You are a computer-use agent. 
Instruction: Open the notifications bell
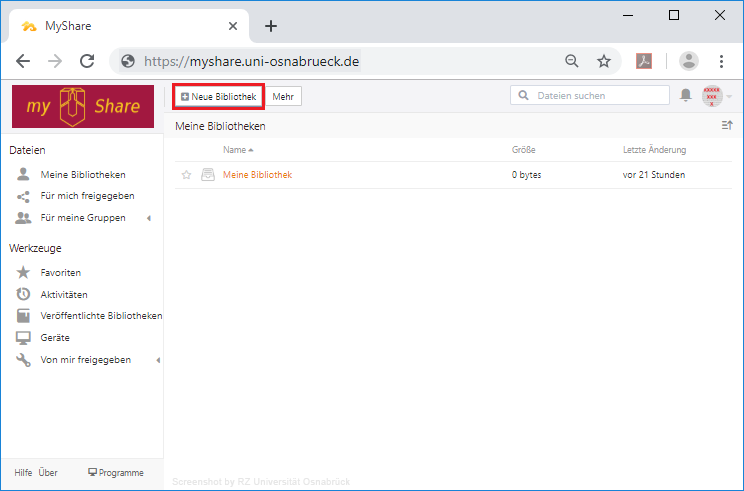(x=686, y=95)
